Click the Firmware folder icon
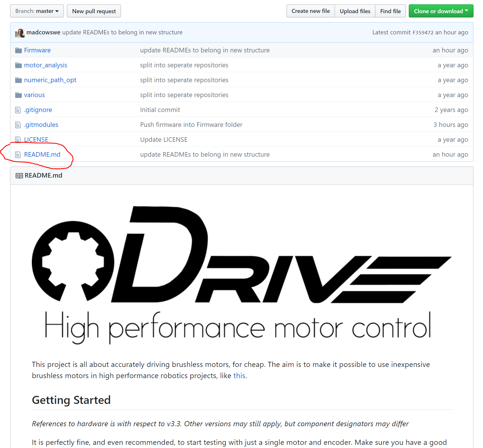483x448 pixels. tap(18, 50)
